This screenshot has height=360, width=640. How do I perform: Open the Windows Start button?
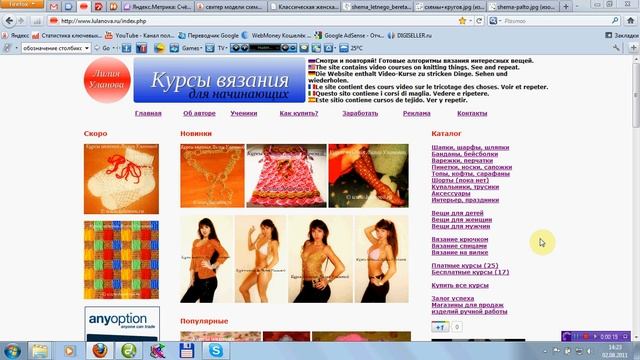[x=12, y=351]
